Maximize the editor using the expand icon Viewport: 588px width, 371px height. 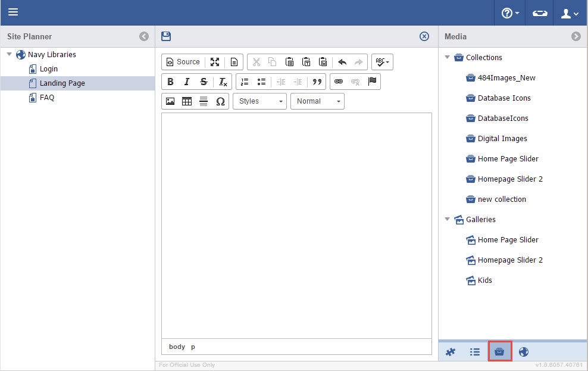click(215, 62)
